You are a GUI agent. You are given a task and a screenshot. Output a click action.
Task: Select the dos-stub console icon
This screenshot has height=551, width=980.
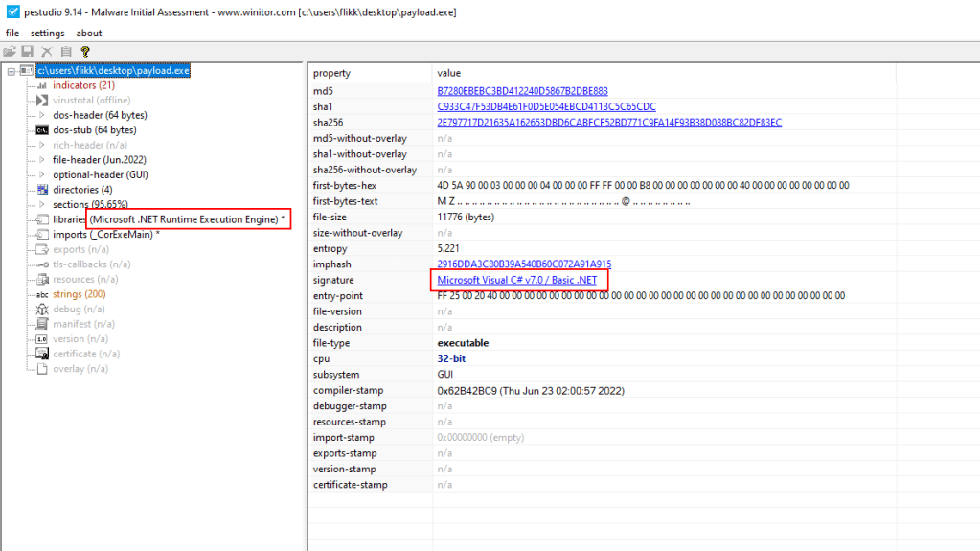tap(41, 130)
